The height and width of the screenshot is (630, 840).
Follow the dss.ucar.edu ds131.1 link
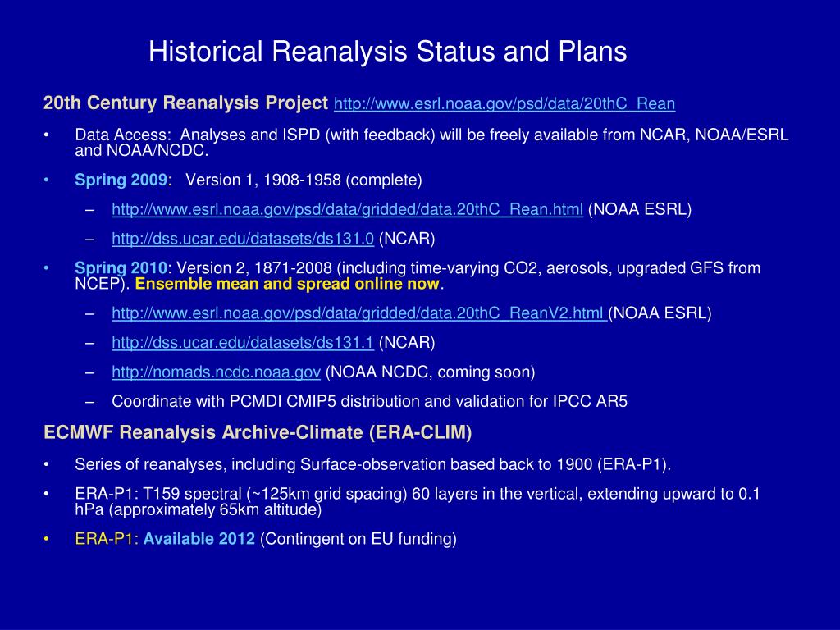243,342
